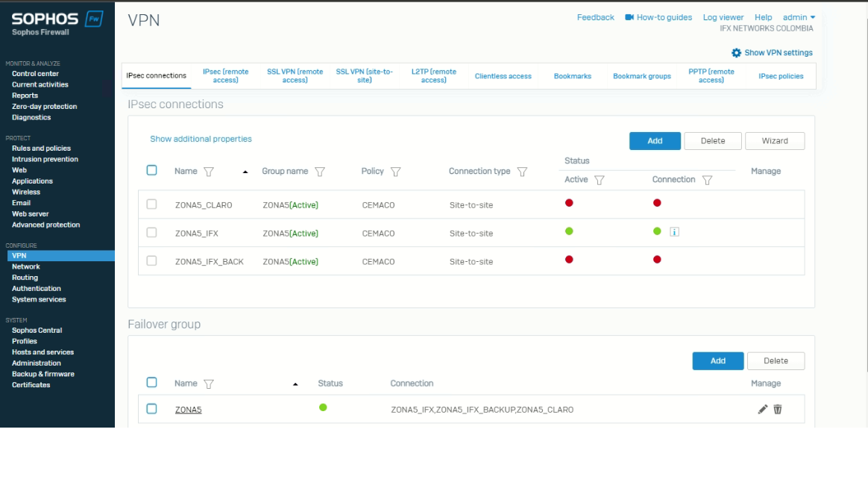Open the ZONA5 failover group name link
Screen dimensions: 868x494
188,410
